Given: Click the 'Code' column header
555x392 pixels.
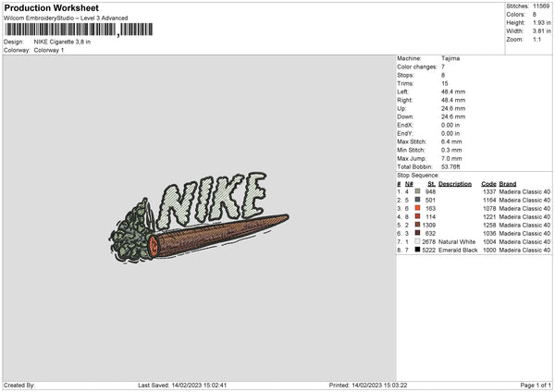Looking at the screenshot, I should (x=488, y=184).
